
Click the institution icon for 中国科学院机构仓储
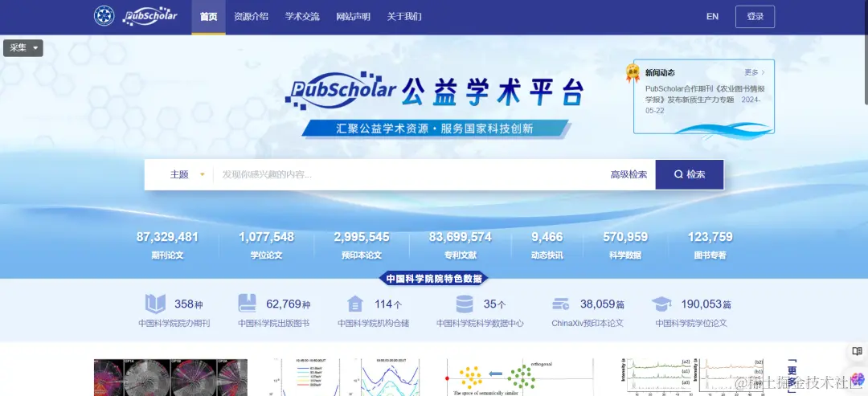pos(355,304)
